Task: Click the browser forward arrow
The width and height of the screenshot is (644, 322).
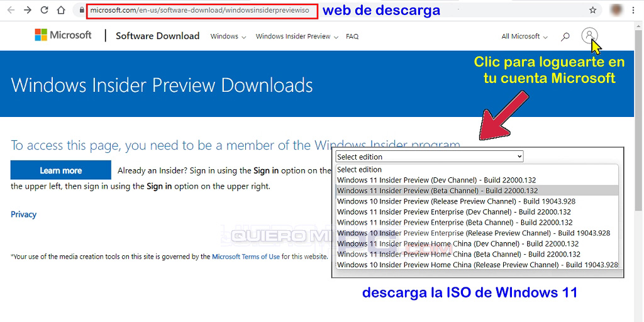Action: 28,10
